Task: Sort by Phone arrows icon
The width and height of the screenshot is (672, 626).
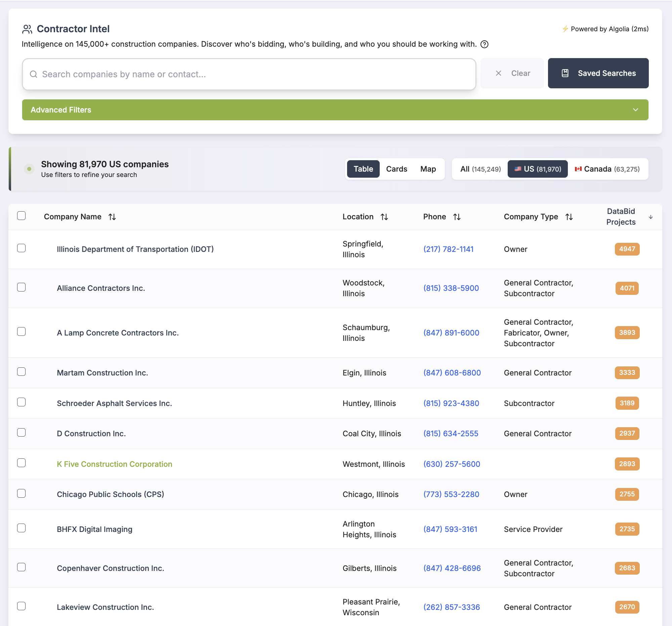Action: tap(457, 217)
